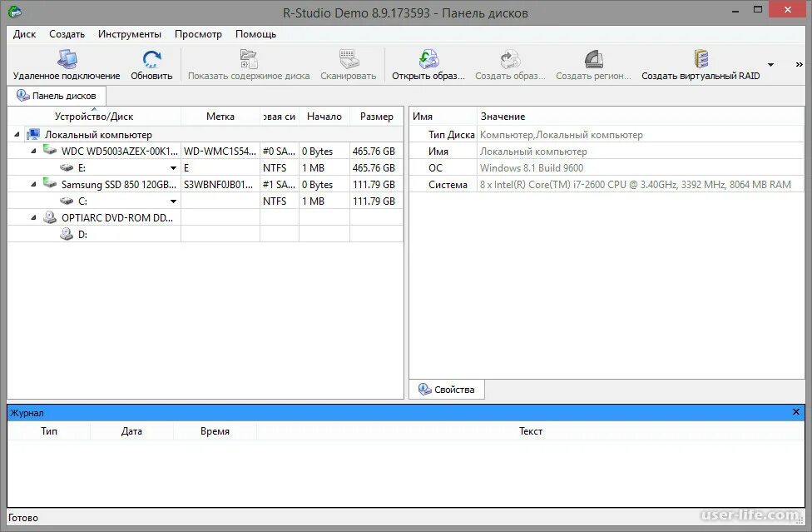This screenshot has height=532, width=812.
Task: Click Create virtual RAID (Создать виртуальный RAID) icon
Action: pyautogui.click(x=701, y=59)
